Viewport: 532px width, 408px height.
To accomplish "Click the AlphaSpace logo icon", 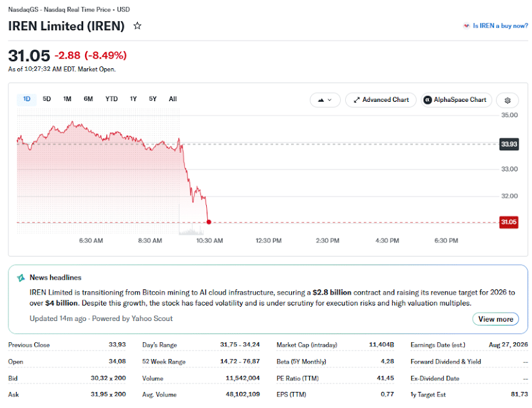I will (x=428, y=100).
